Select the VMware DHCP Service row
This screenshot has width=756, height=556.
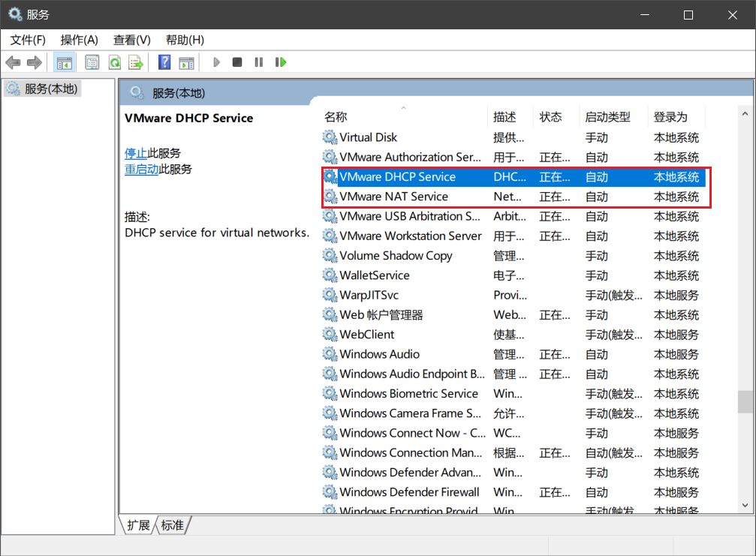tap(514, 177)
